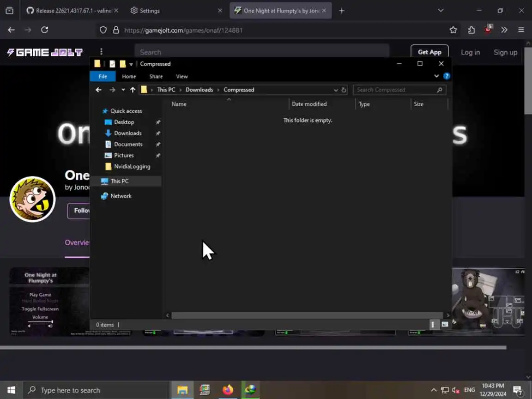Expand more tools chevrons in browser toolbar
The width and height of the screenshot is (532, 399).
[x=504, y=30]
